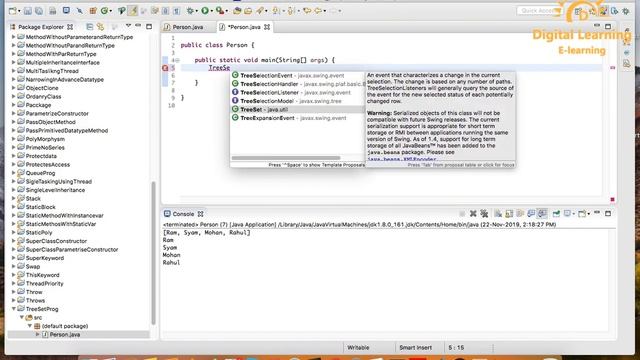Screen dimensions: 640x360
Task: Click the Display Selected Console icon
Action: (567, 213)
